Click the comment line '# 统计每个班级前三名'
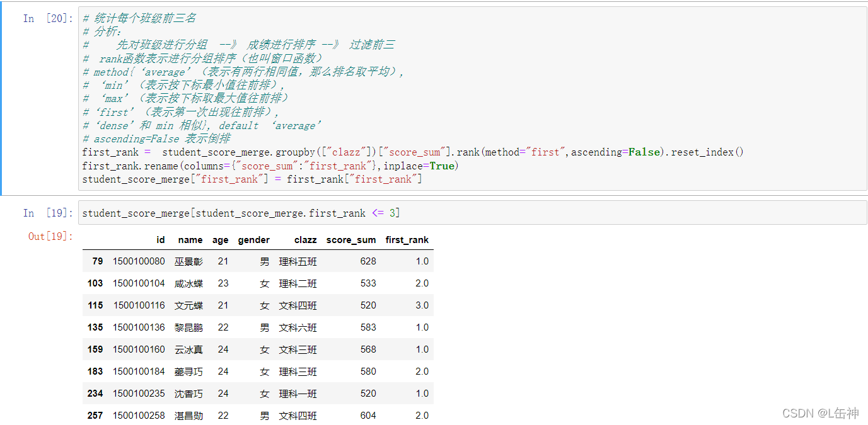The height and width of the screenshot is (425, 868). (139, 18)
